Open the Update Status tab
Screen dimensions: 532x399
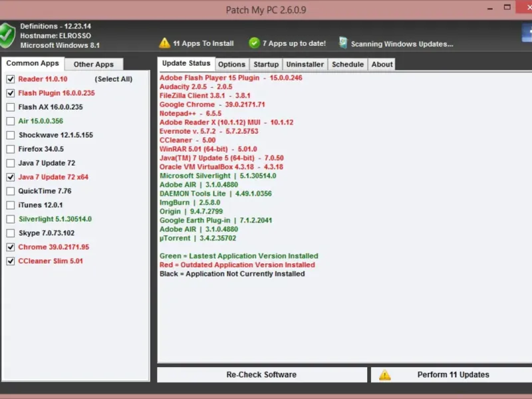click(x=186, y=63)
